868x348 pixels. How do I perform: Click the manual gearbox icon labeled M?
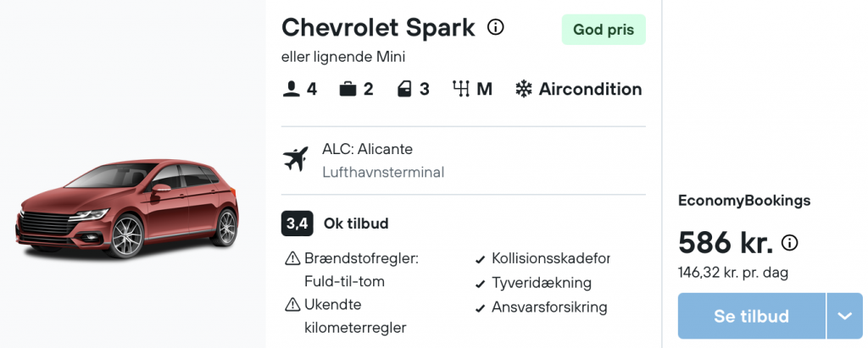[x=460, y=89]
